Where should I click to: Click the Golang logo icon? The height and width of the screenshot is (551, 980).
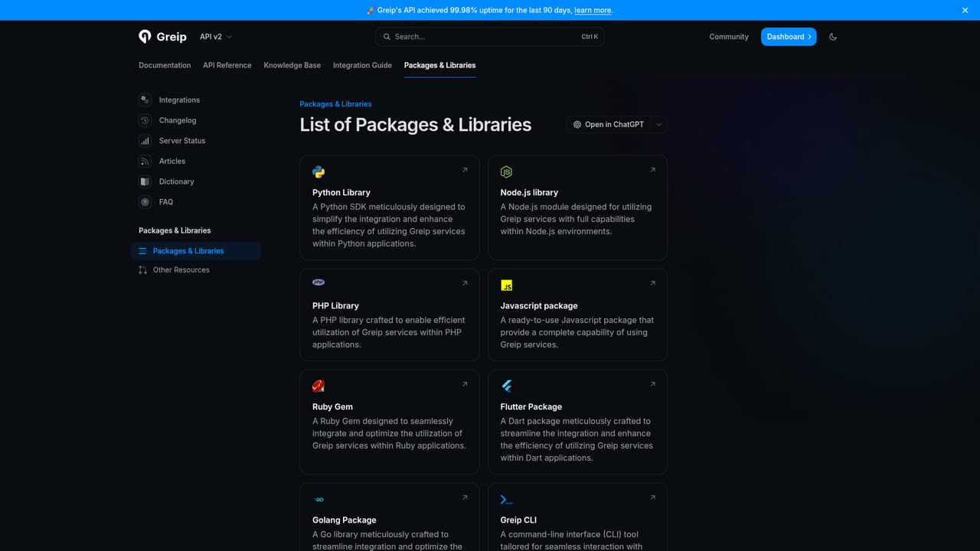[318, 500]
